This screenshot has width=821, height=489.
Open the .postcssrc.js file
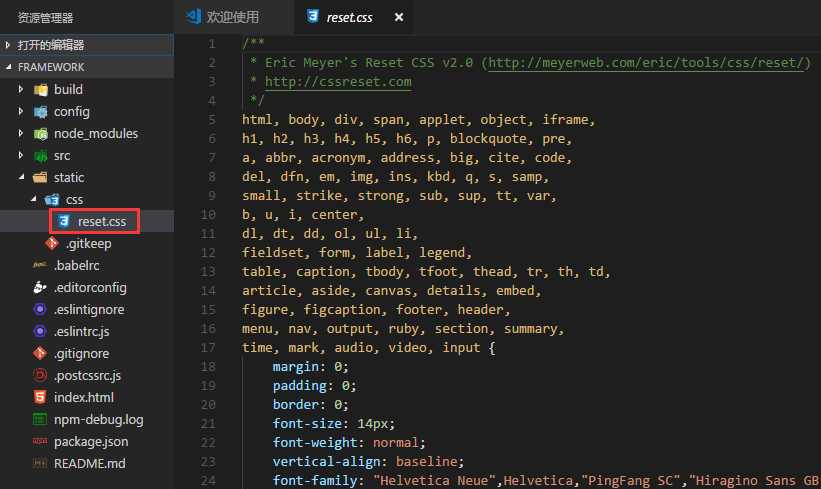coord(87,375)
